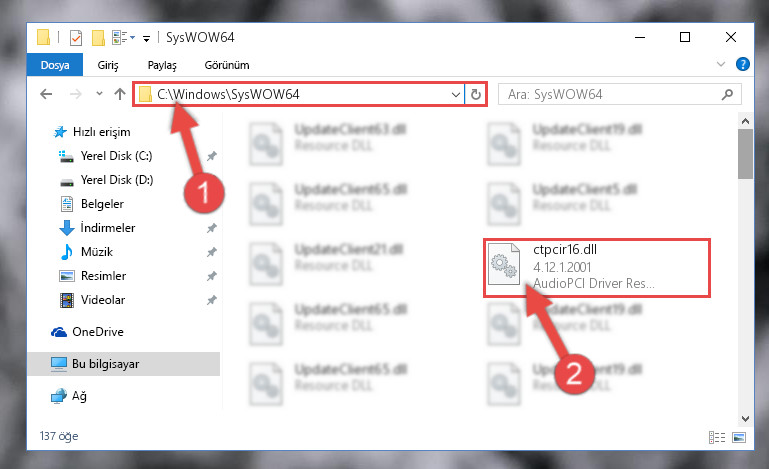Open the Help question mark icon

743,64
